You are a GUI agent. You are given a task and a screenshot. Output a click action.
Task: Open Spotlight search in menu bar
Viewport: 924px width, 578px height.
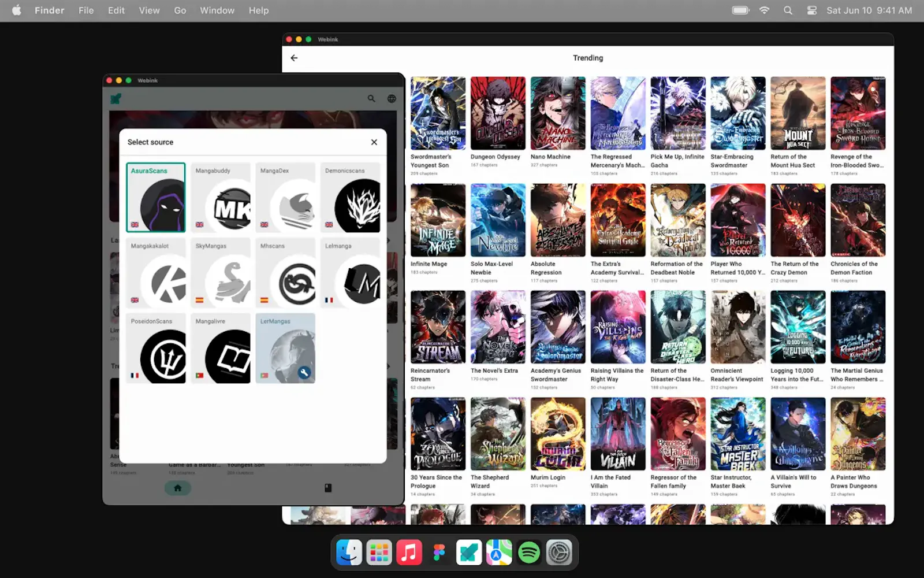tap(788, 10)
